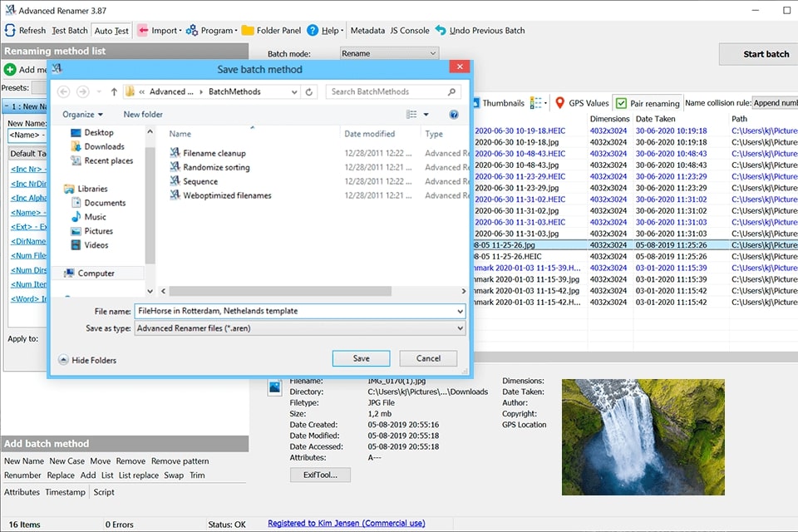Open the Folder Panel

pyautogui.click(x=248, y=31)
